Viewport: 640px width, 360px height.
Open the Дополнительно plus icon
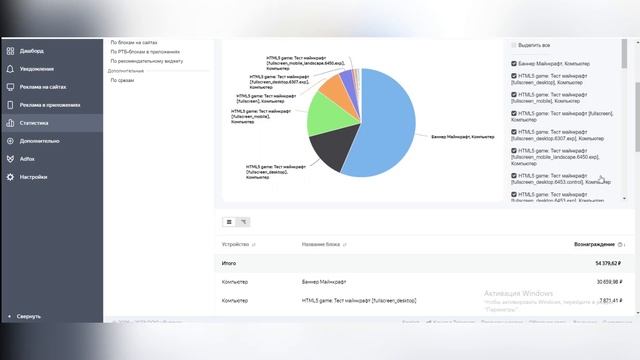click(x=10, y=141)
